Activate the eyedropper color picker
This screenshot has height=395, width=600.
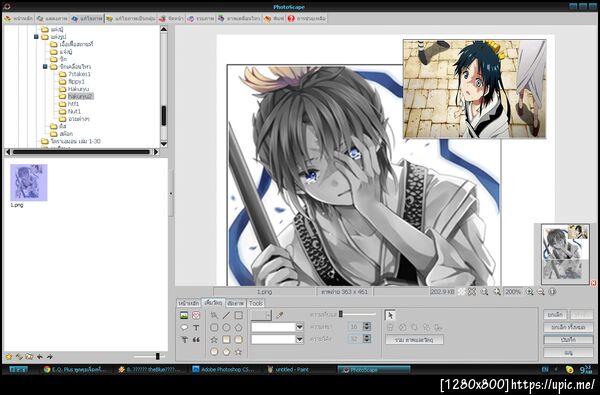coord(280,315)
